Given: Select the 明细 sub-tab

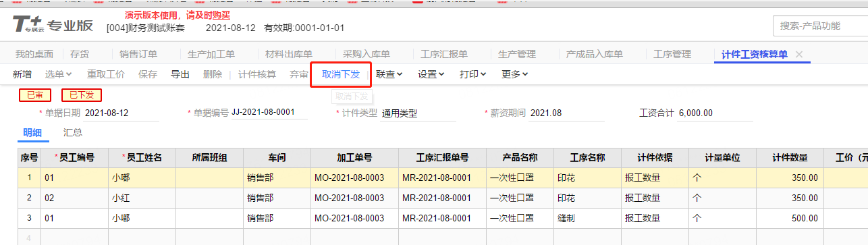Looking at the screenshot, I should click(33, 133).
